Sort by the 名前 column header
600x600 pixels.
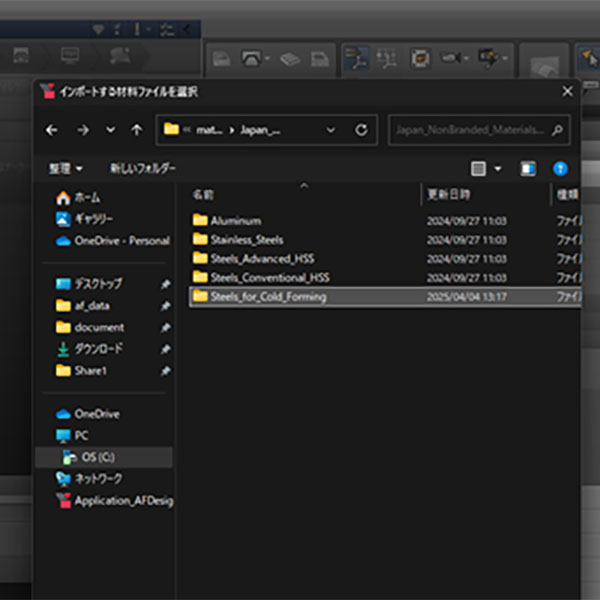(x=203, y=195)
